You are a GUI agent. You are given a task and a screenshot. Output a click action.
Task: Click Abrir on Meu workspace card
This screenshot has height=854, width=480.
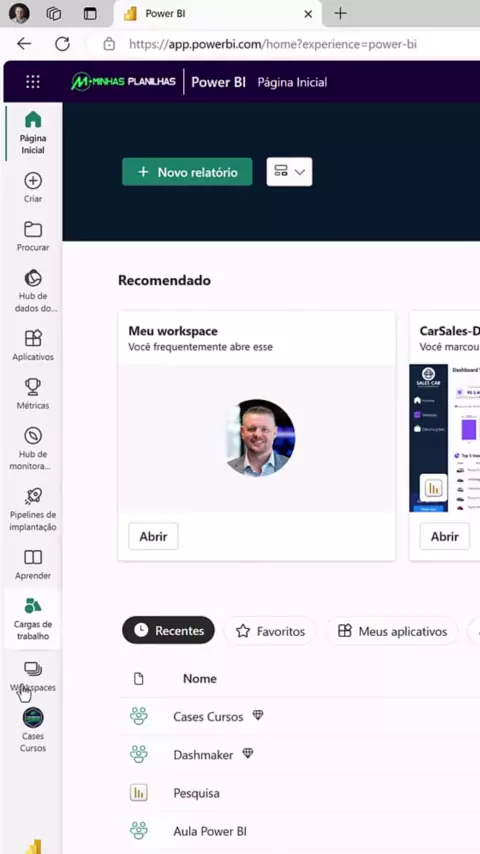(153, 536)
